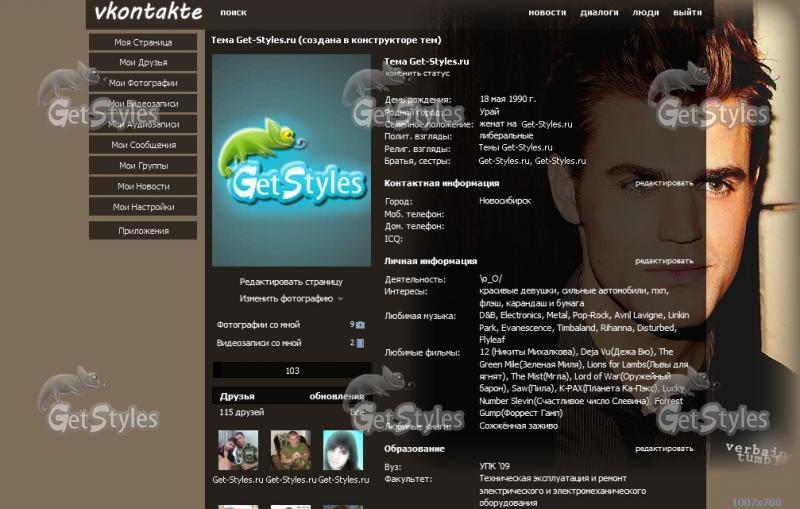This screenshot has height=509, width=800.
Task: Click обновления in the friends header
Action: pos(337,396)
